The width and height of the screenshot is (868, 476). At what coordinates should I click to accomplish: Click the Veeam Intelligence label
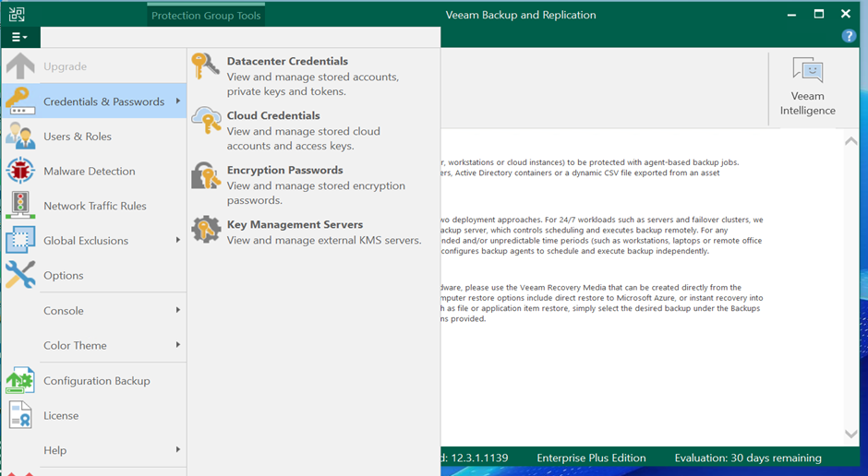click(808, 103)
